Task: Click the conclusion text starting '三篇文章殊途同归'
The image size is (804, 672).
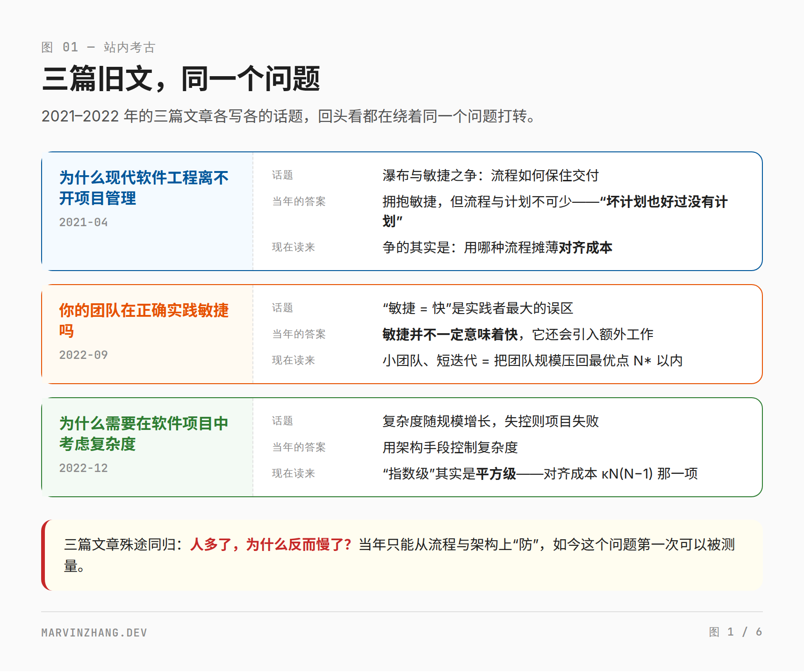Action: (x=400, y=555)
